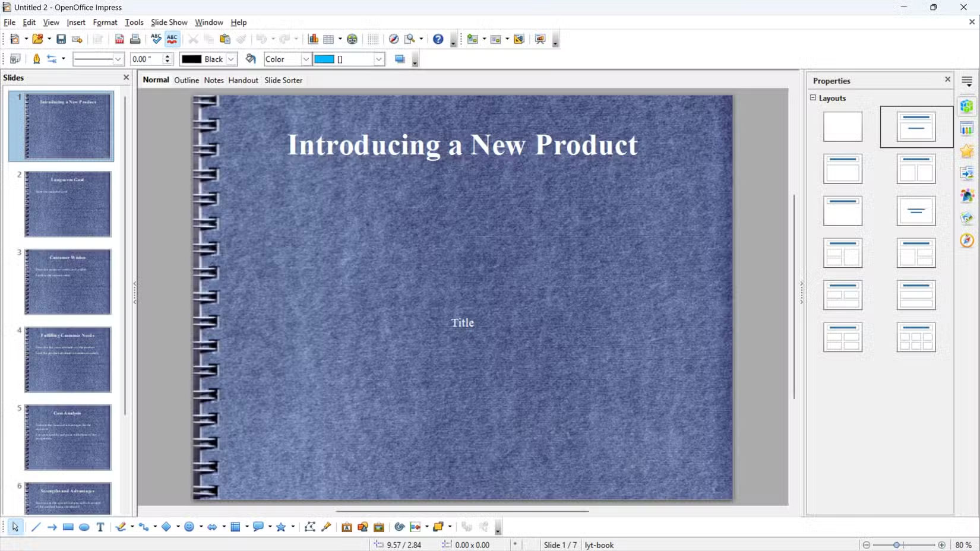This screenshot has width=980, height=551.
Task: Toggle AutoSpellcheck on
Action: (172, 39)
